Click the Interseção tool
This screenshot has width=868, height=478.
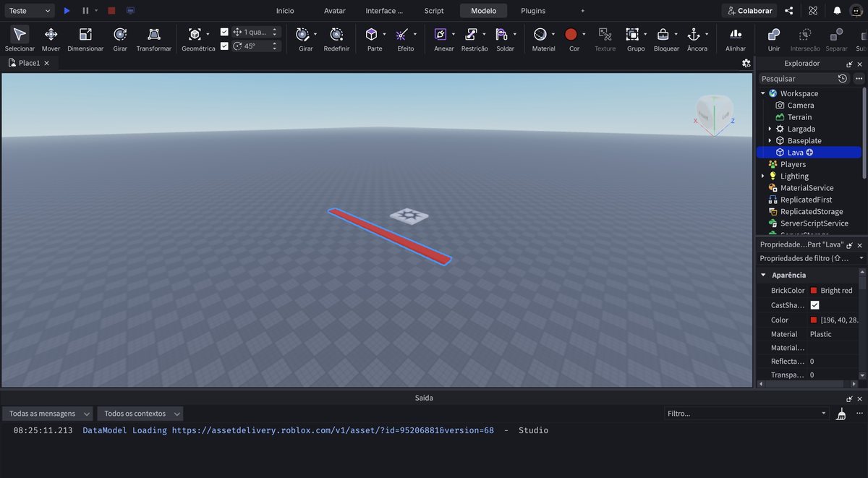click(805, 38)
